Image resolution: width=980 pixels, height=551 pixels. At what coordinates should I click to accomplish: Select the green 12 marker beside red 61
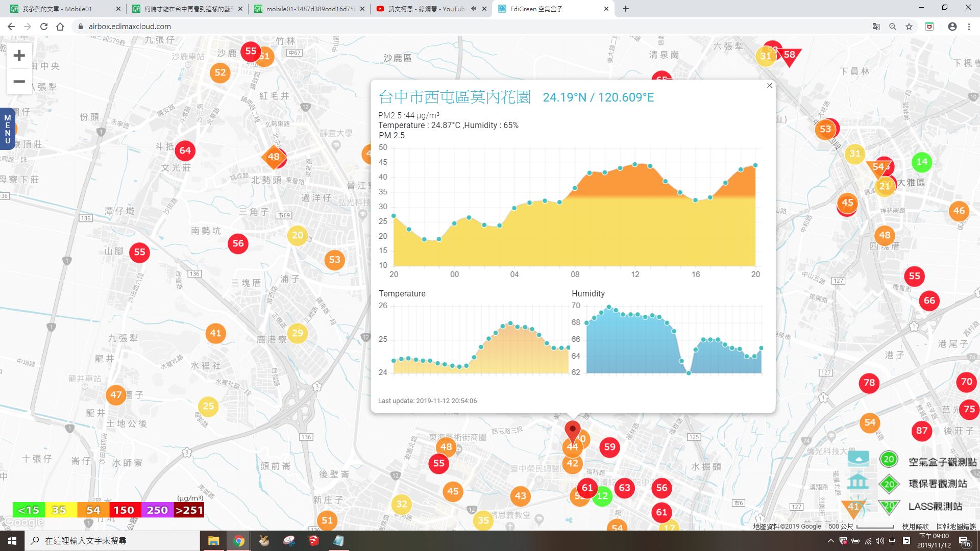(x=603, y=496)
